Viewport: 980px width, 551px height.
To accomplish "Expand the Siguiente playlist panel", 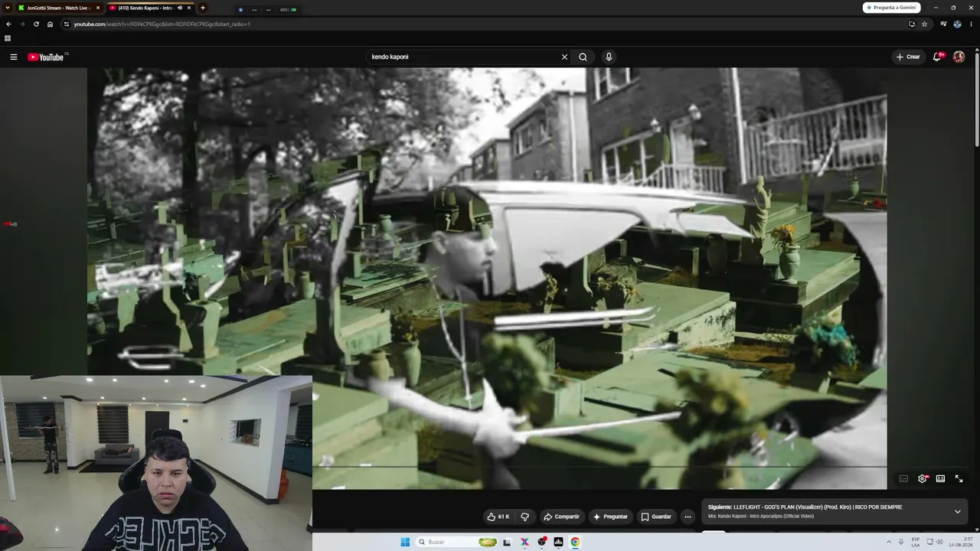I will pyautogui.click(x=957, y=511).
